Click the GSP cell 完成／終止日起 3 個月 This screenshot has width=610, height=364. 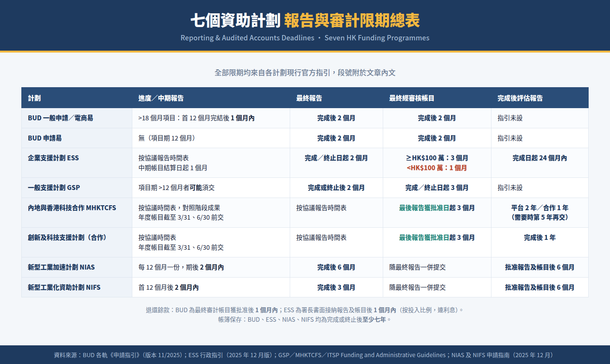tap(437, 188)
